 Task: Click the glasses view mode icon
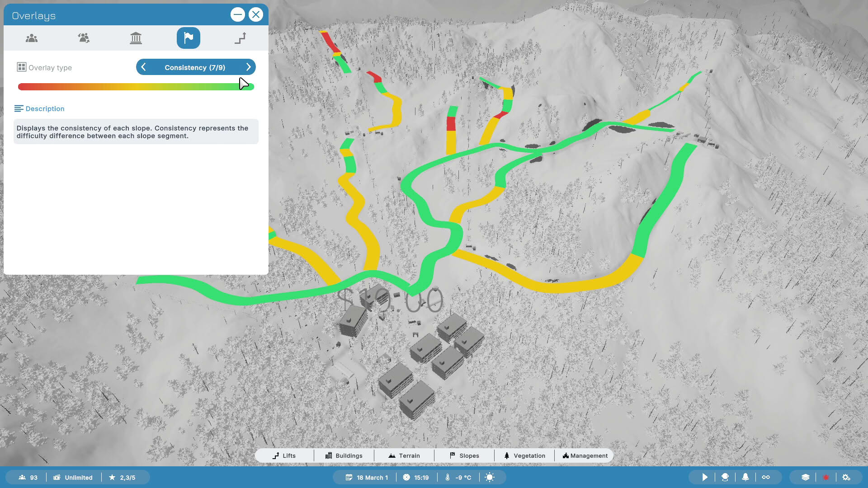(x=766, y=477)
